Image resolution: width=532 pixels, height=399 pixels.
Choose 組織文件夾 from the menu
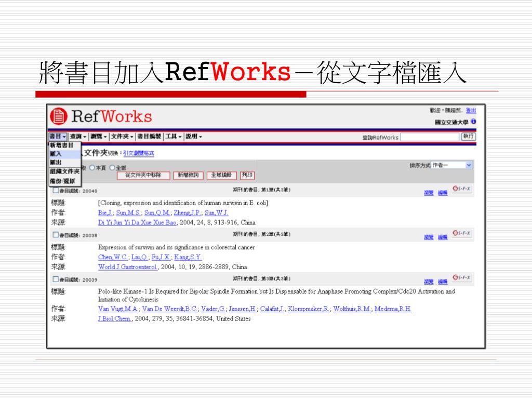pos(65,171)
